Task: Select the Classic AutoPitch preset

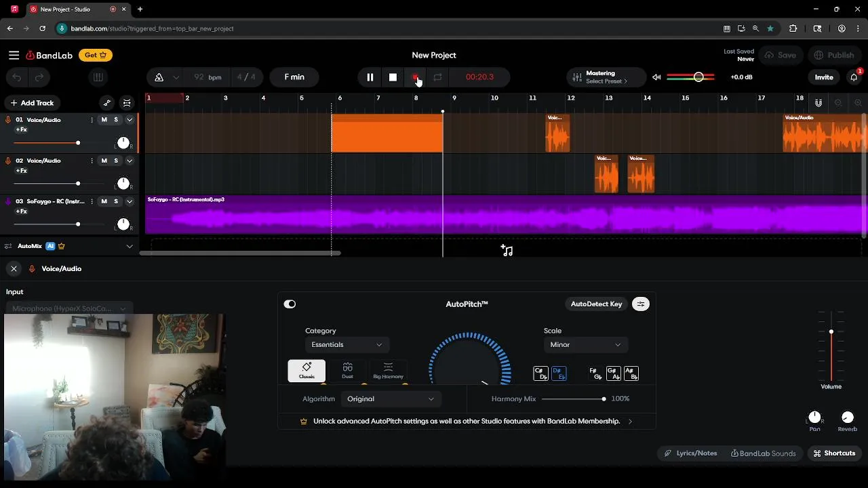Action: pos(307,371)
